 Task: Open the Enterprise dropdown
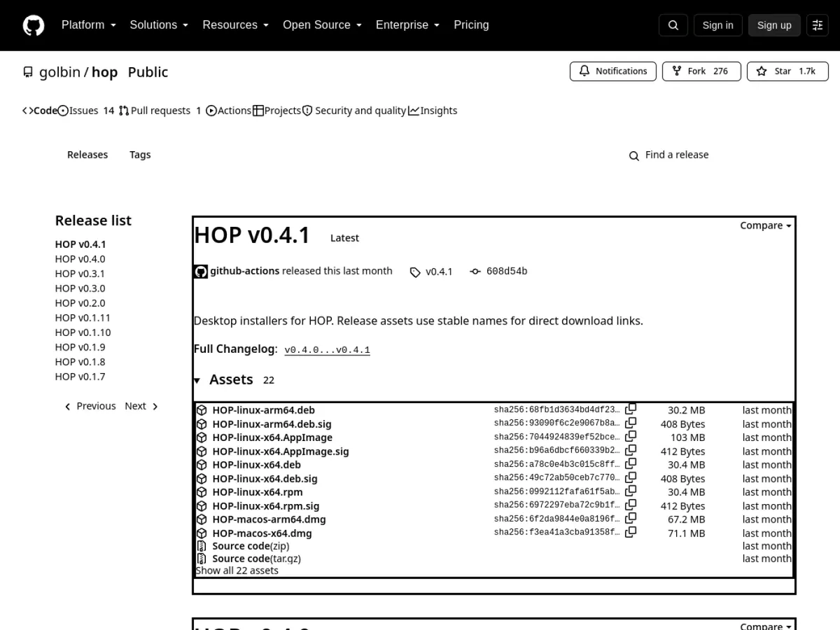407,24
